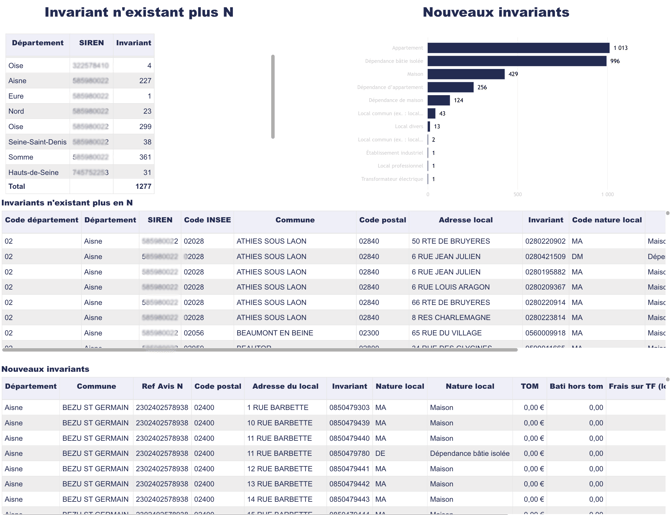Select the Dépendance d'appartement bar
The width and height of the screenshot is (670, 515).
click(x=451, y=87)
